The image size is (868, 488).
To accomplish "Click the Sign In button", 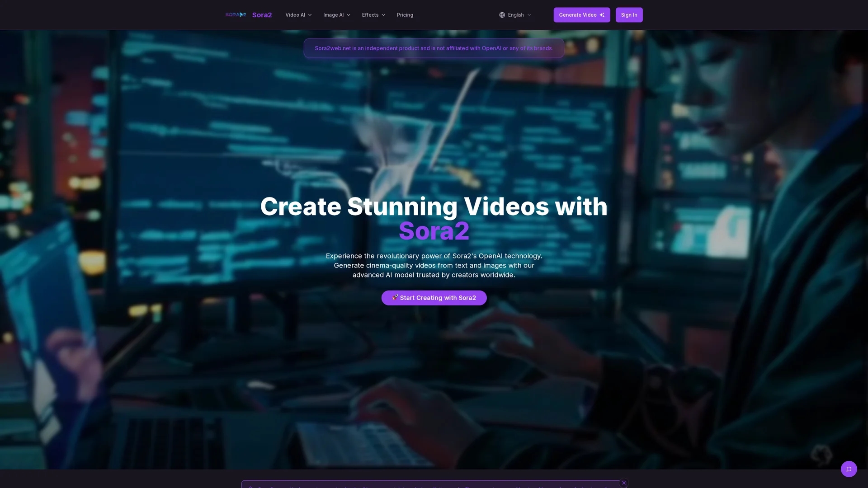I will 629,15.
